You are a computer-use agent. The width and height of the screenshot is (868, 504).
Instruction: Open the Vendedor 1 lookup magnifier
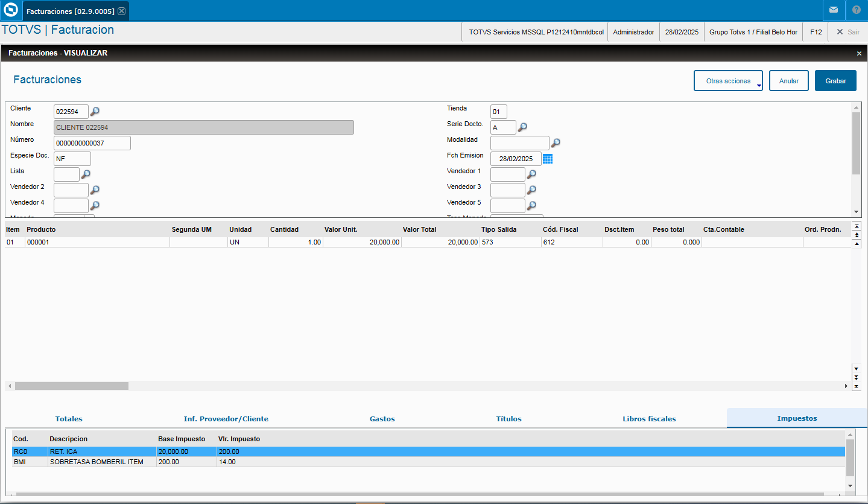pos(531,174)
